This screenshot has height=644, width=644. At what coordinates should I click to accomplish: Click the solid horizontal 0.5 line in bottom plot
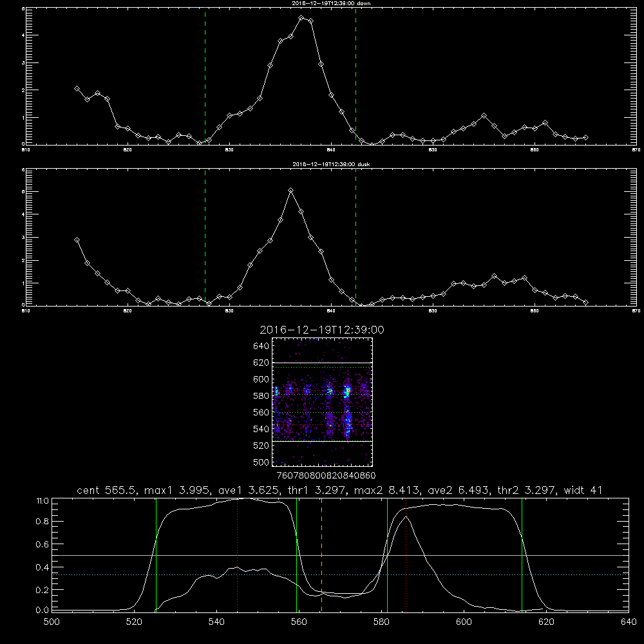[x=340, y=555]
